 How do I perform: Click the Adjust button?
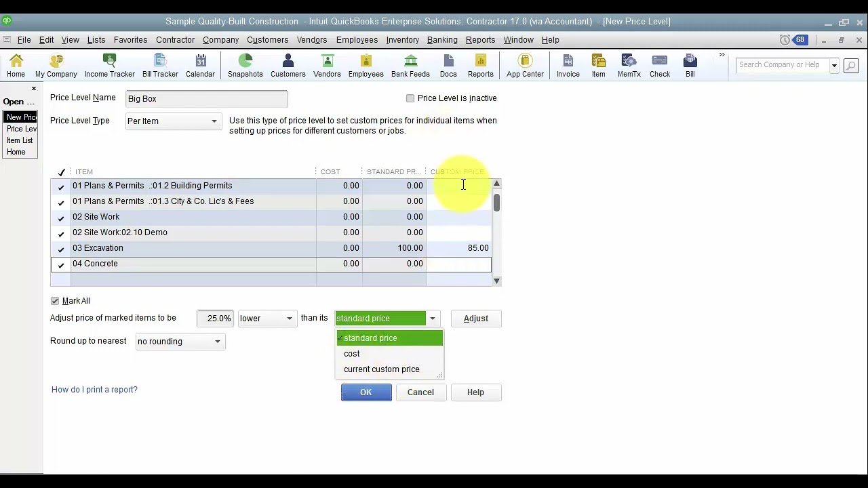[475, 319]
